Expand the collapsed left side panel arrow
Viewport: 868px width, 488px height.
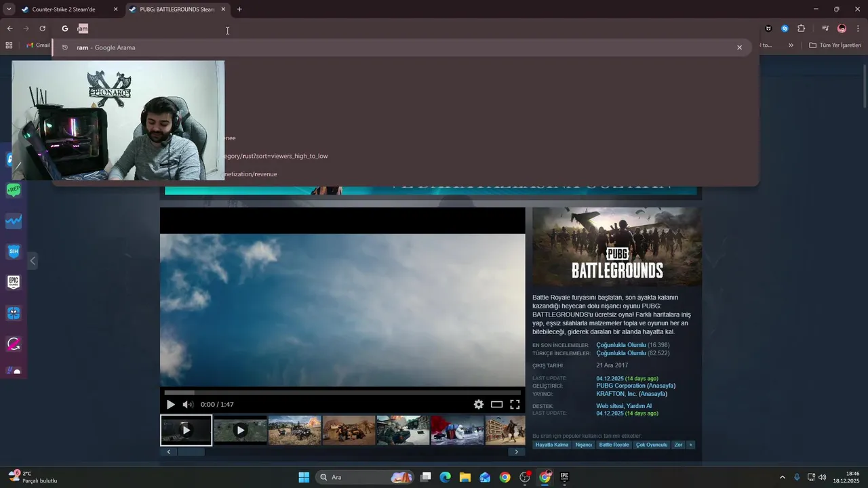(32, 260)
